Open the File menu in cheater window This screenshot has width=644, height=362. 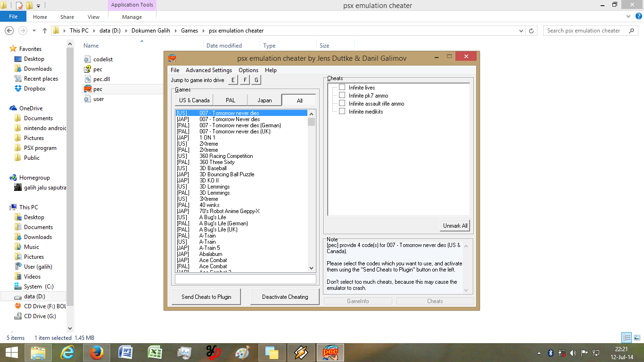(x=175, y=70)
